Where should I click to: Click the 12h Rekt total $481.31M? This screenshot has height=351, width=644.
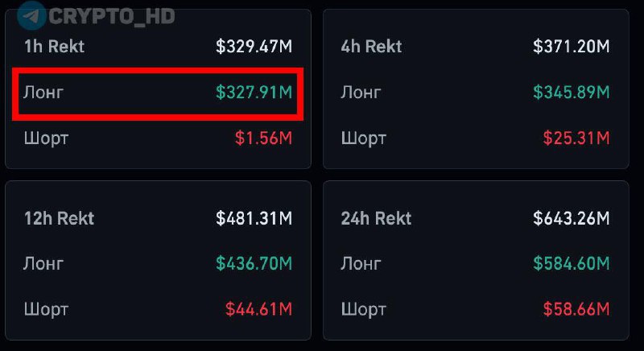point(254,218)
